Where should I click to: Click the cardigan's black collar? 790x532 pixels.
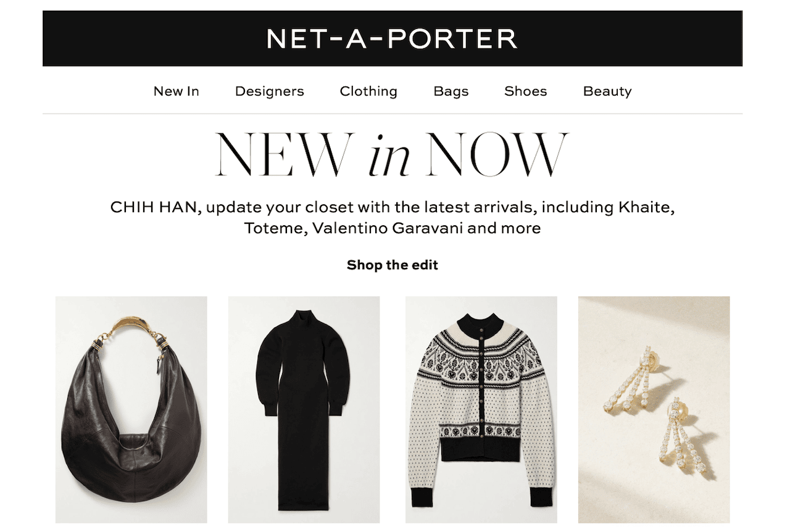481,322
